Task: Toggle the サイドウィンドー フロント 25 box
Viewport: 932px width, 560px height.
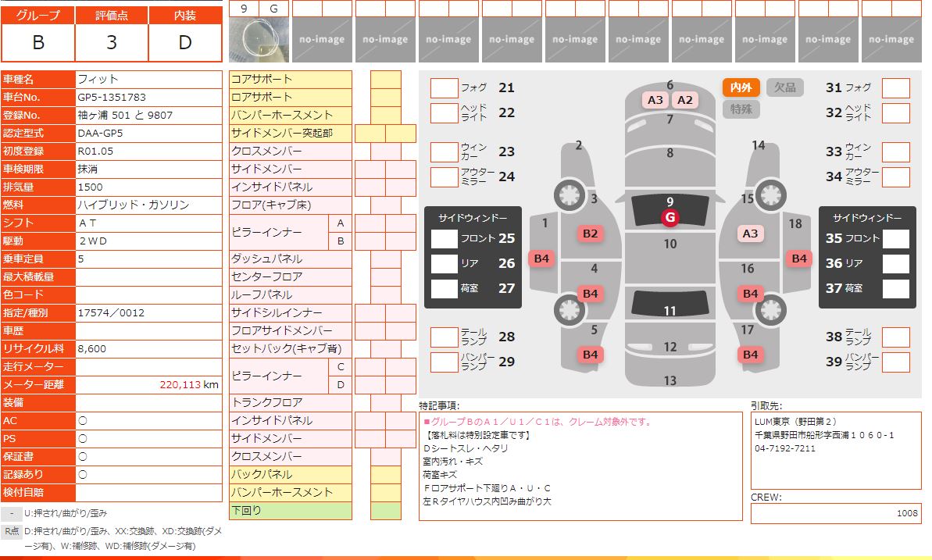Action: point(444,239)
